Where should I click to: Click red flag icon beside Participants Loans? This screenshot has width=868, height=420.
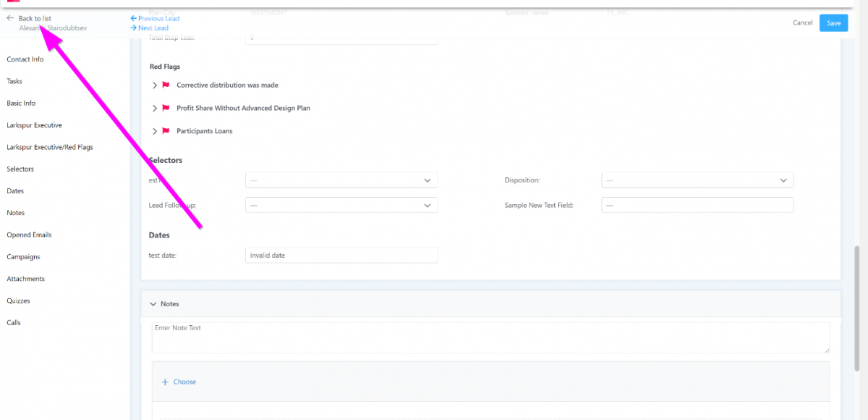click(x=166, y=131)
